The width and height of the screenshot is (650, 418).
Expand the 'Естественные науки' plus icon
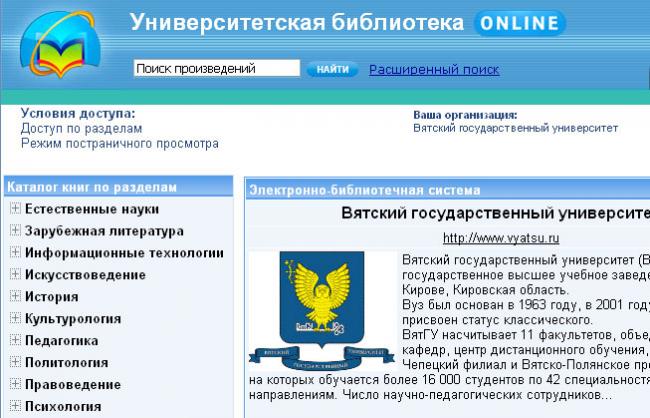coord(15,209)
